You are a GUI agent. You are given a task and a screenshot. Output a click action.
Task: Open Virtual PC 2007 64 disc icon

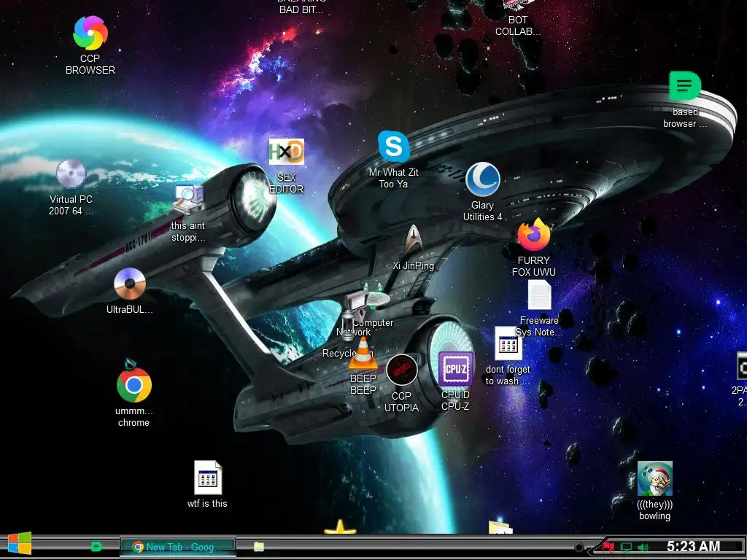[71, 174]
